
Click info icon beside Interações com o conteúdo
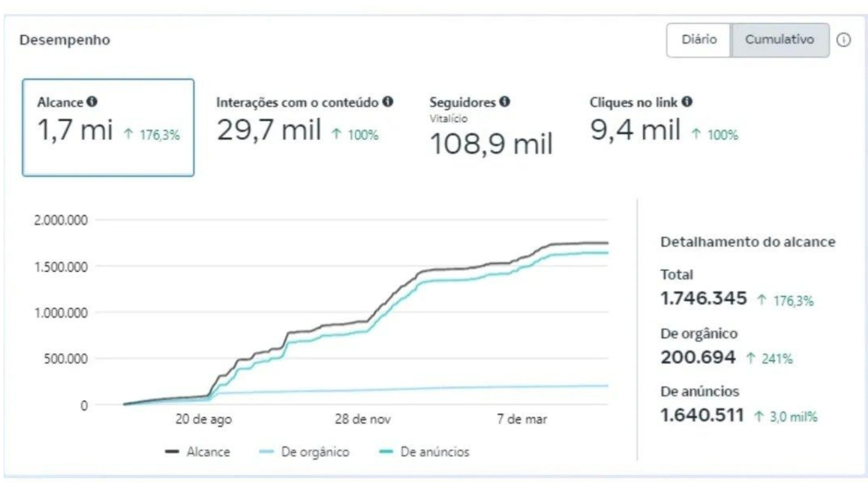click(x=387, y=101)
